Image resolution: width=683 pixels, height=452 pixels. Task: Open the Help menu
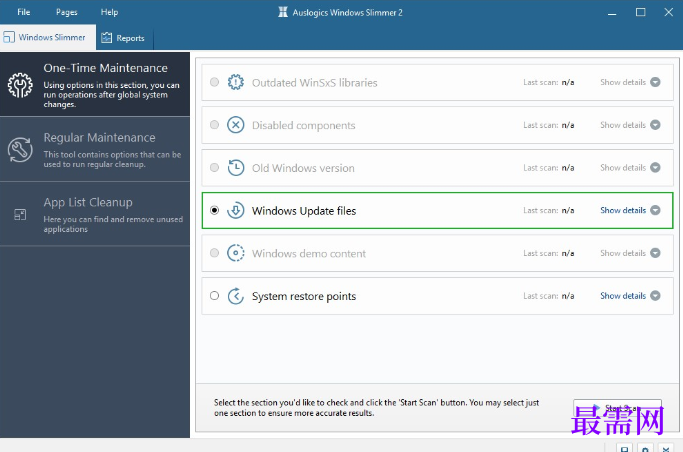pos(109,12)
